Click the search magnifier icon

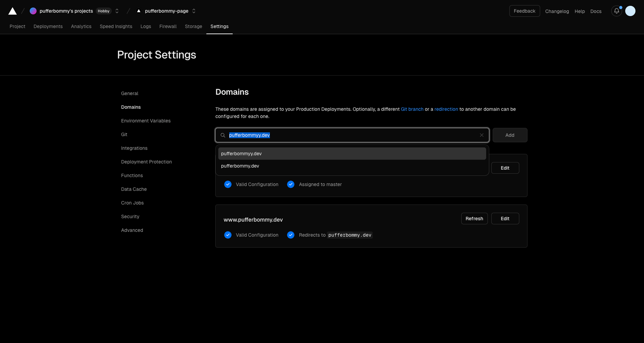pyautogui.click(x=223, y=135)
